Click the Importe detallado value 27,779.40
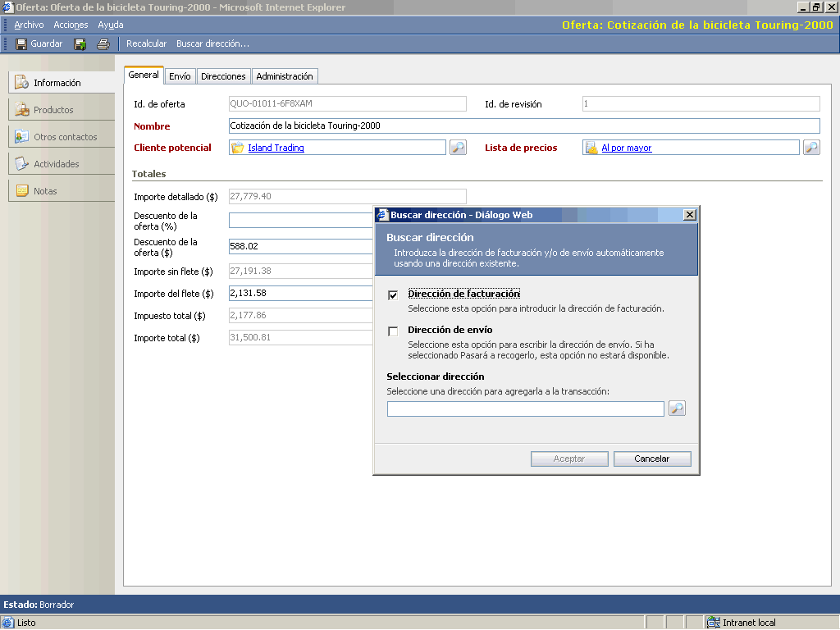 pyautogui.click(x=251, y=196)
